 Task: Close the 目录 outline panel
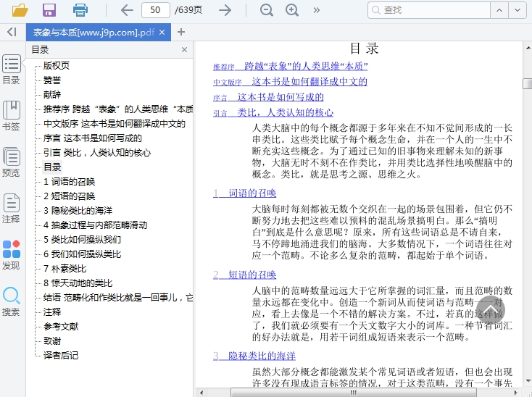184,50
